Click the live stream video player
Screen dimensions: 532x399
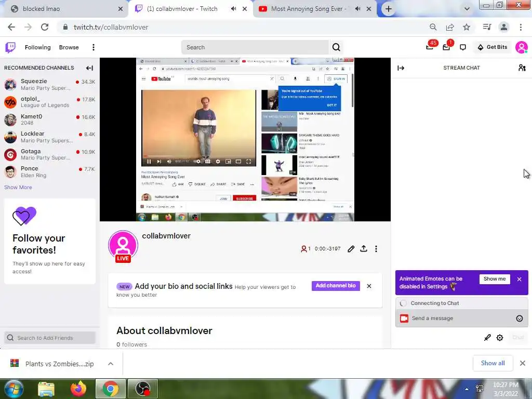click(x=245, y=139)
